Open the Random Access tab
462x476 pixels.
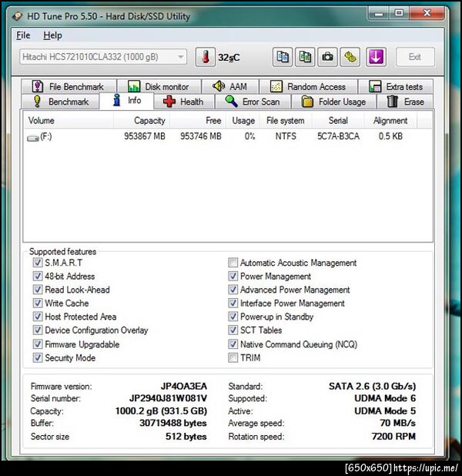click(309, 86)
